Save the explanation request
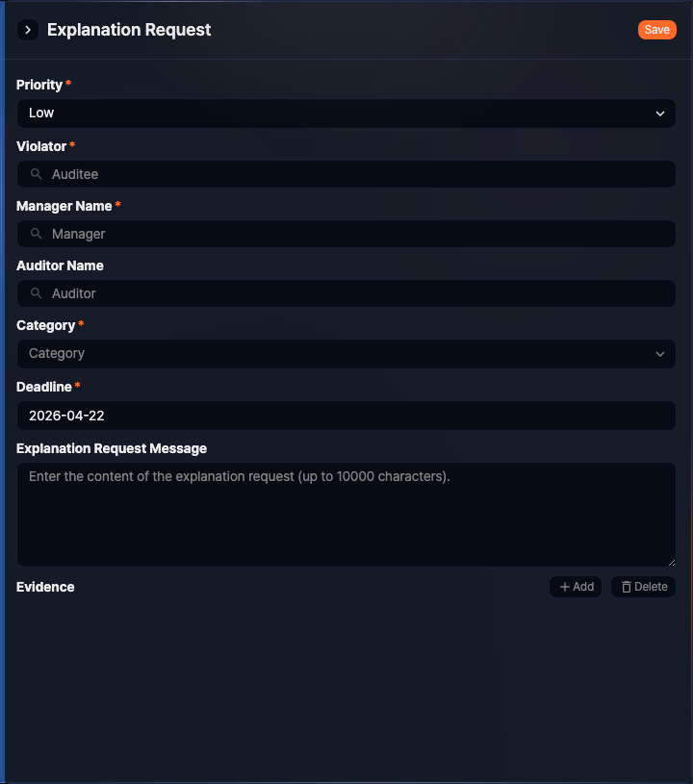The height and width of the screenshot is (784, 693). coord(656,30)
